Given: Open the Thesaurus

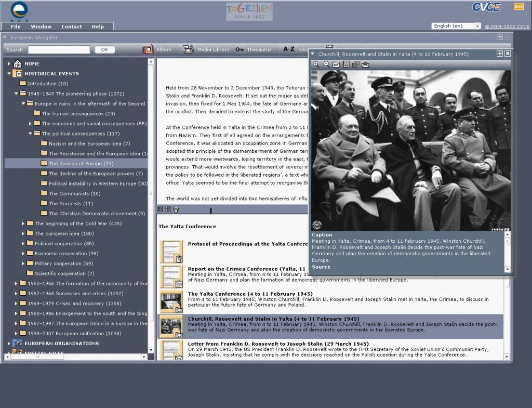Looking at the screenshot, I should tap(254, 49).
